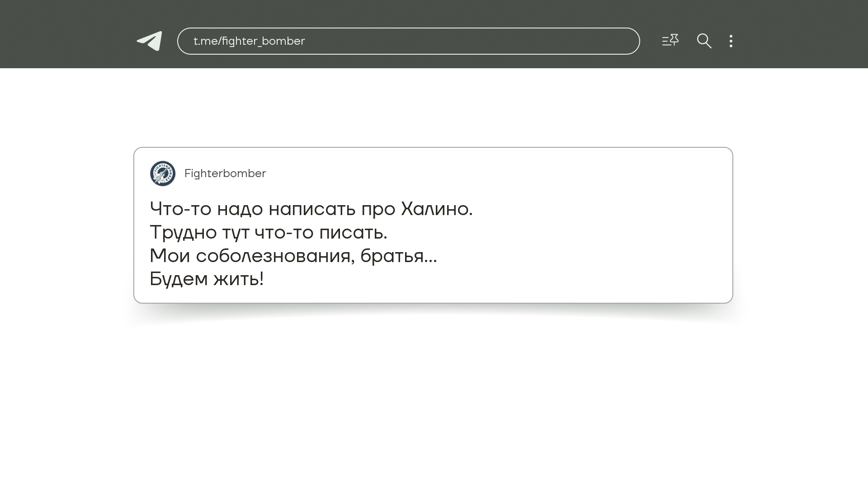Click the 'Будем жить!' line

pyautogui.click(x=207, y=279)
